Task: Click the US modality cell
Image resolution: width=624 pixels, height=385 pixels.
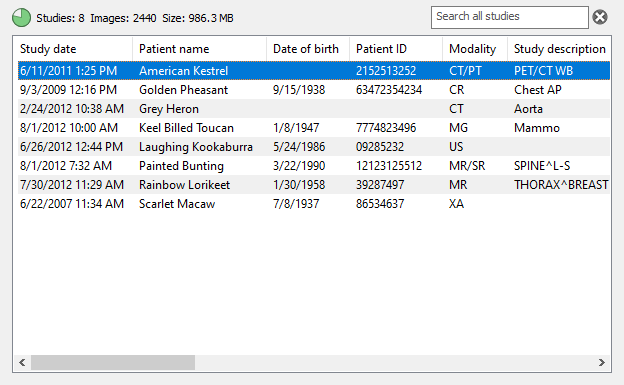Action: tap(456, 147)
